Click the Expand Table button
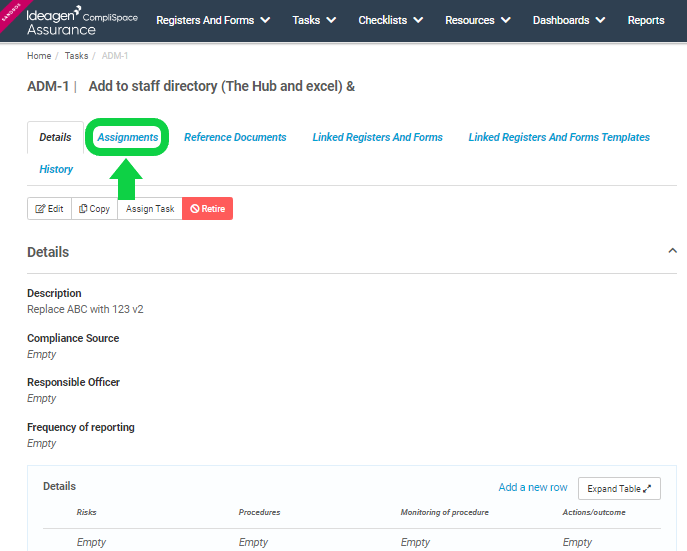Viewport: 687px width, 551px height. click(x=619, y=488)
